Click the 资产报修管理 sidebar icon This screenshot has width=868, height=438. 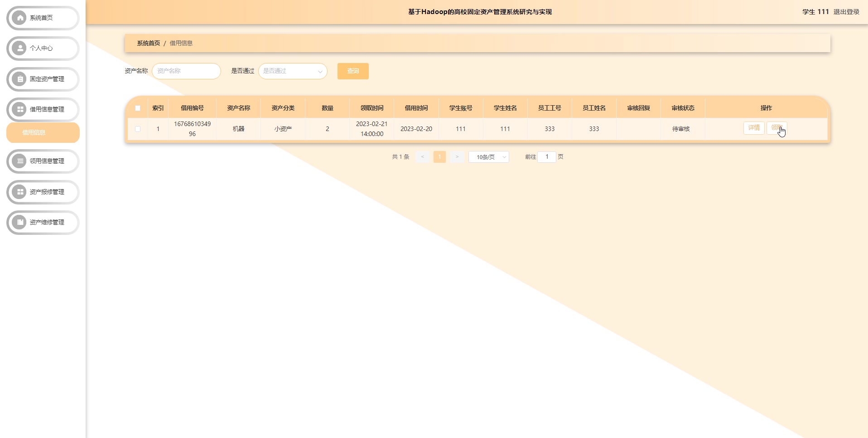pos(19,192)
